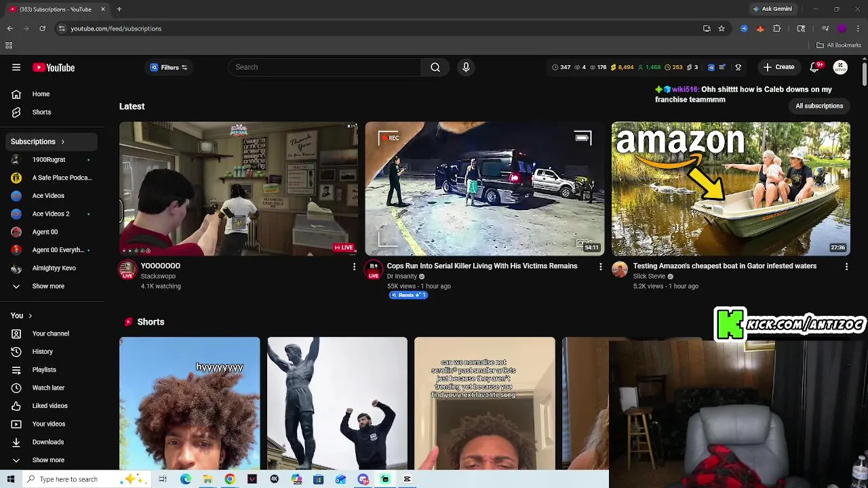Viewport: 868px width, 488px height.
Task: Open Ace Videos 2 channel
Action: (x=52, y=213)
